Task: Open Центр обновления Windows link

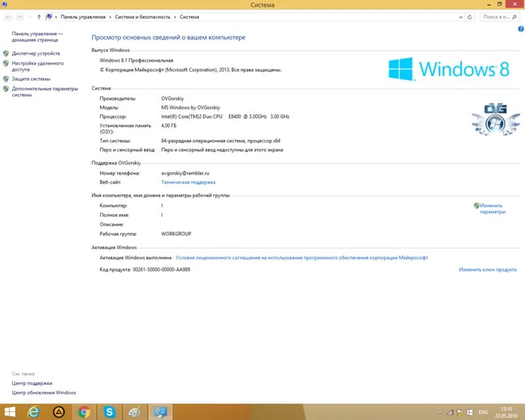Action: (x=44, y=392)
